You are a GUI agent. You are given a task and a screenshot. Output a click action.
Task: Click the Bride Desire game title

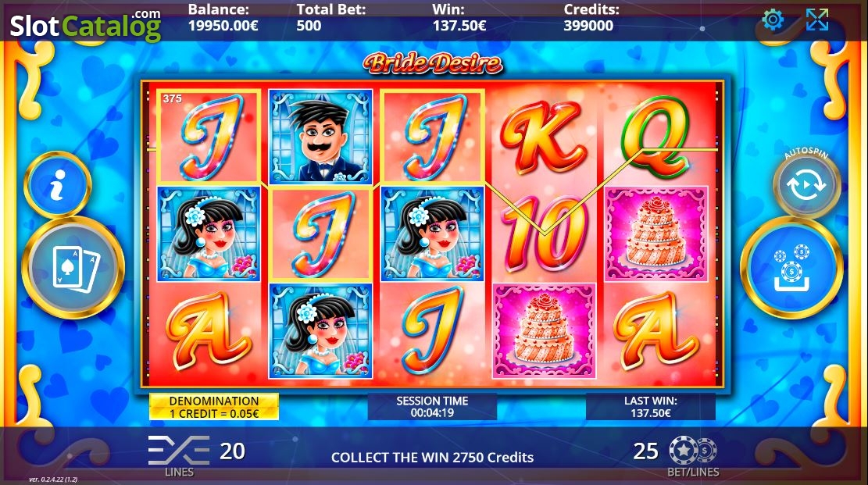(x=433, y=63)
